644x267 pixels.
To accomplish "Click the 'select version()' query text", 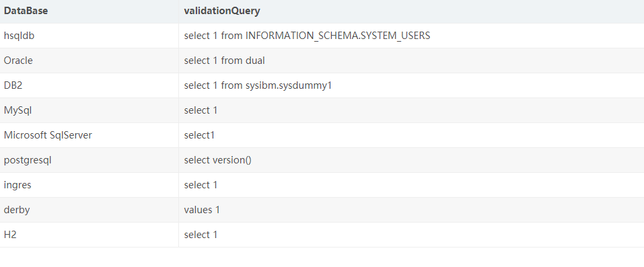I will [x=217, y=160].
